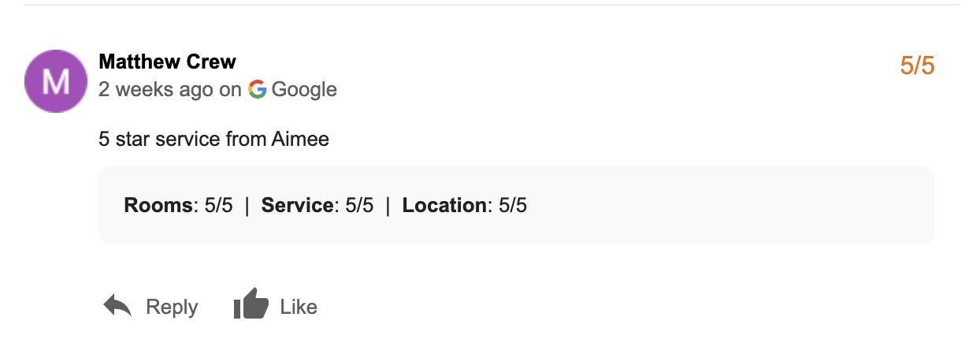Viewport: 980px width, 358px height.
Task: Click the separator bar between Rooms and Service
Action: pos(247,206)
